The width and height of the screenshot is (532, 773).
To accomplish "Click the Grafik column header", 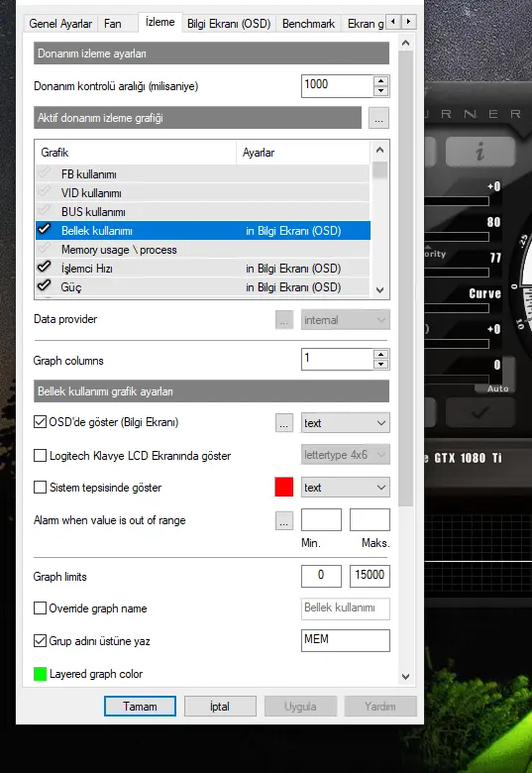I will point(136,153).
